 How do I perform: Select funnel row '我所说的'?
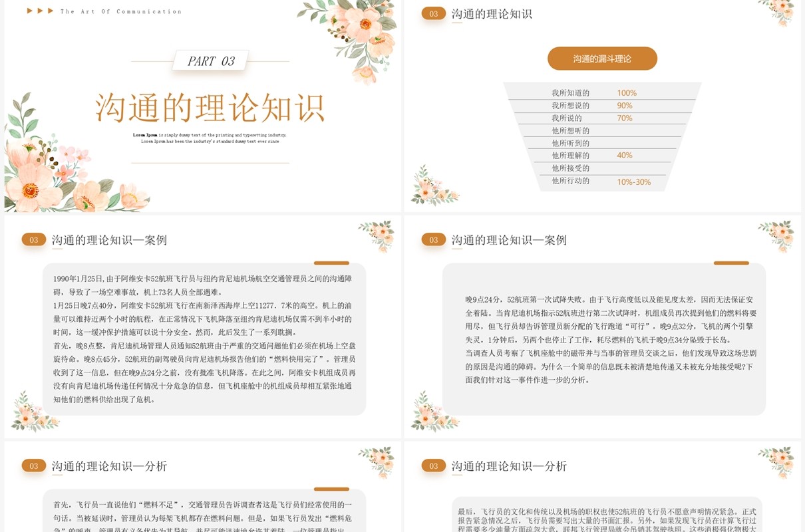(x=566, y=118)
